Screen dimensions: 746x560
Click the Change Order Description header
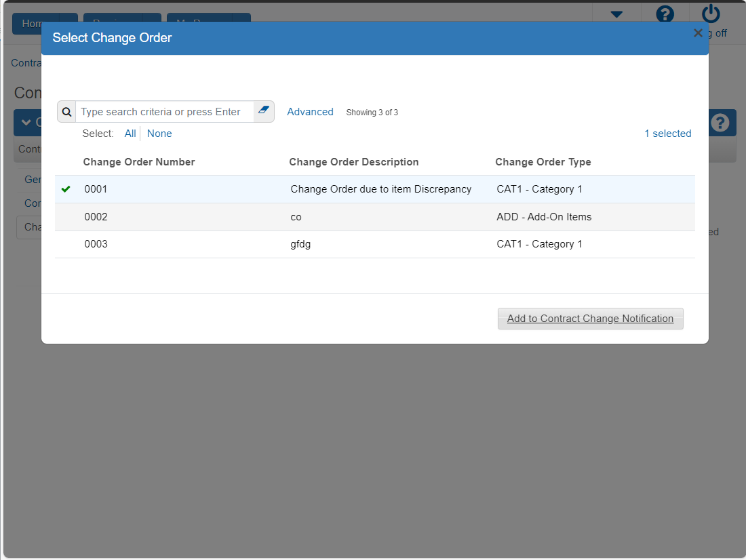353,162
